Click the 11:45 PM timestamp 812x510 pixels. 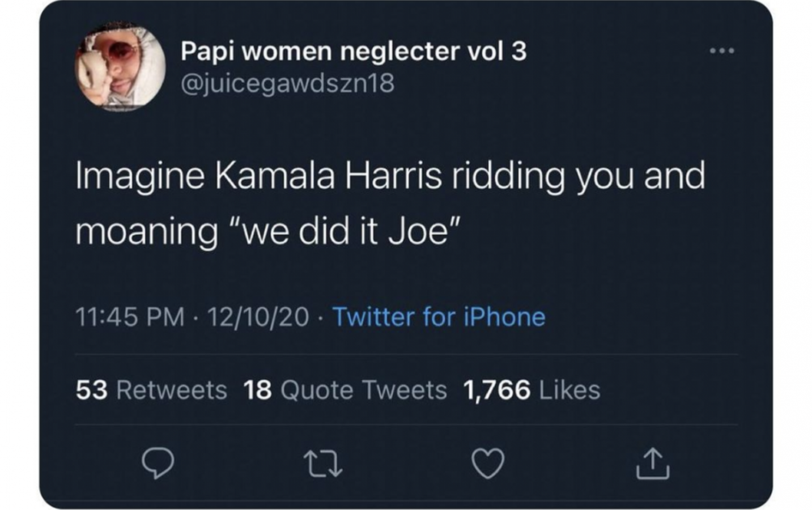130,316
